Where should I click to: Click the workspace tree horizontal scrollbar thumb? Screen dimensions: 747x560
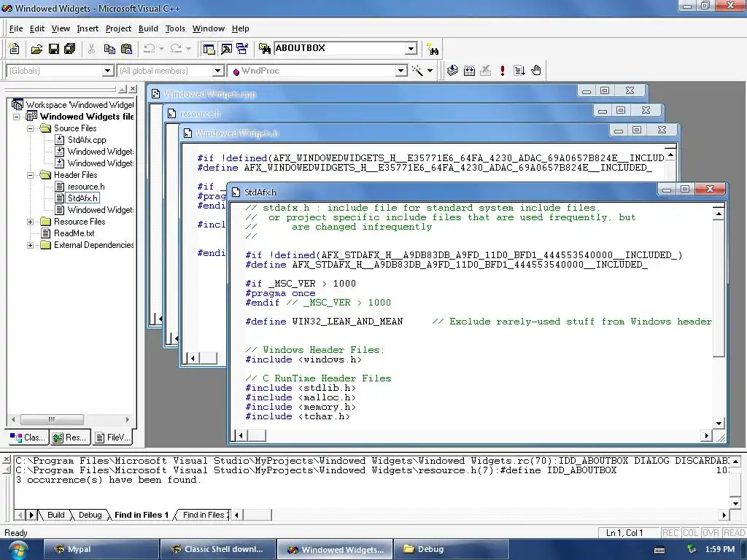point(52,419)
